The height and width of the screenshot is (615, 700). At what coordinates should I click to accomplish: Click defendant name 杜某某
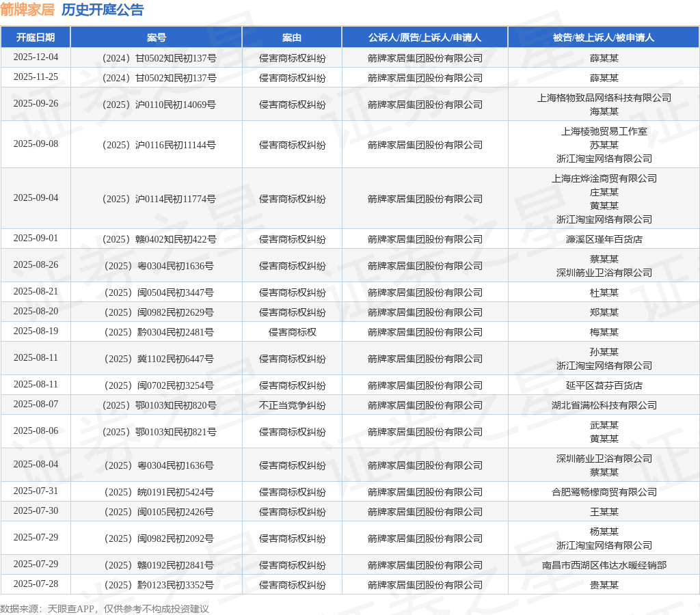click(604, 292)
